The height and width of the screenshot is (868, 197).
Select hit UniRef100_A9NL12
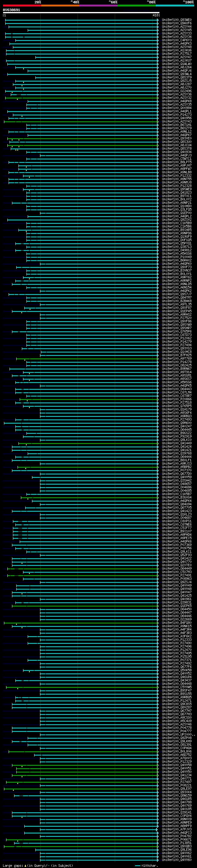[177, 132]
